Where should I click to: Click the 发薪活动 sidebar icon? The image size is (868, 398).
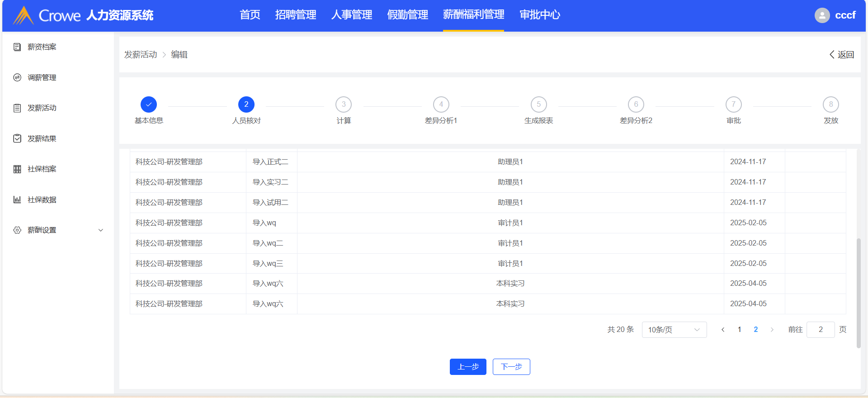[x=17, y=108]
